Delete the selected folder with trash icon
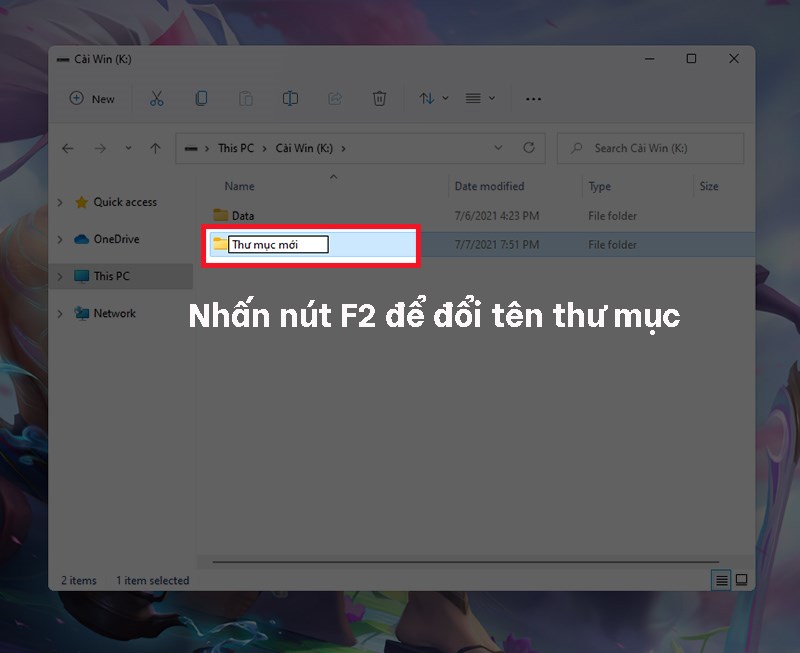Screen dimensions: 800x653 379,99
